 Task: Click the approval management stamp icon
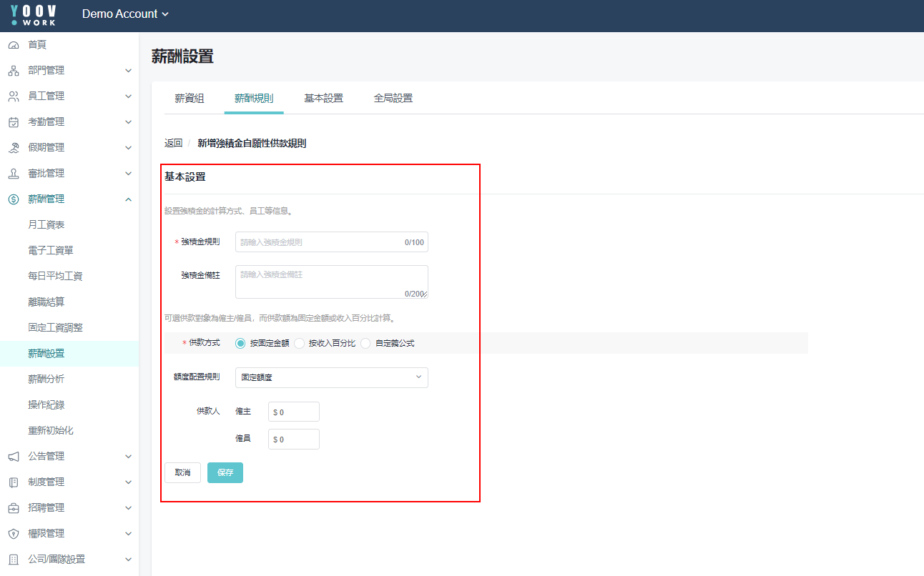[x=13, y=174]
